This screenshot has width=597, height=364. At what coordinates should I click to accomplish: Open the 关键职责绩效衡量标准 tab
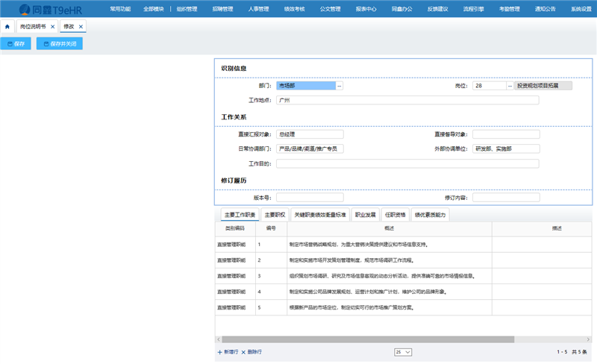coord(319,215)
